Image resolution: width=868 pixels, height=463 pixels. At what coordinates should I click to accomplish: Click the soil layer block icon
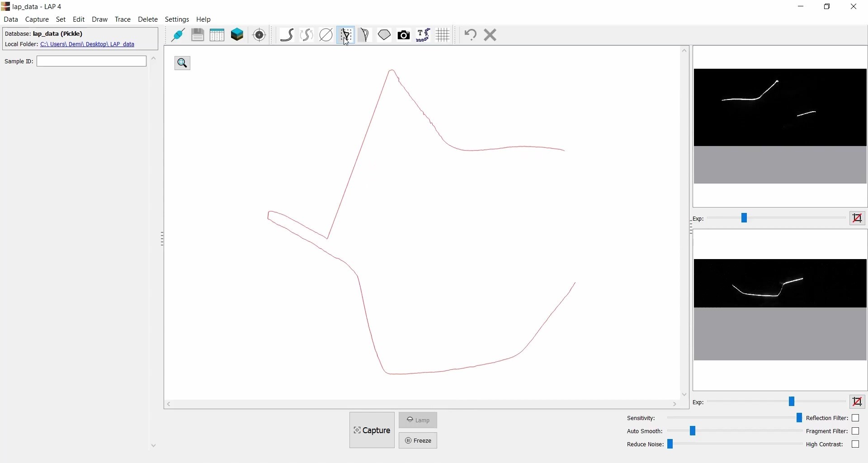(x=238, y=35)
